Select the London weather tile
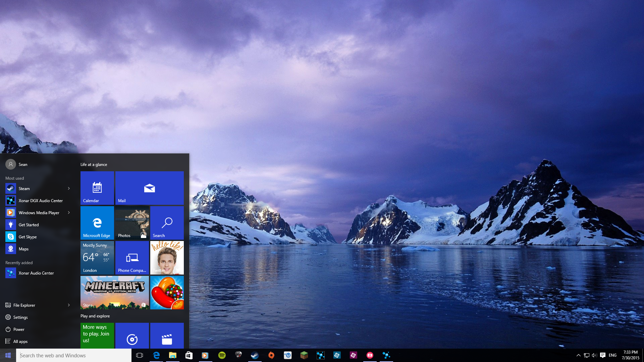This screenshot has width=644, height=362. click(97, 257)
